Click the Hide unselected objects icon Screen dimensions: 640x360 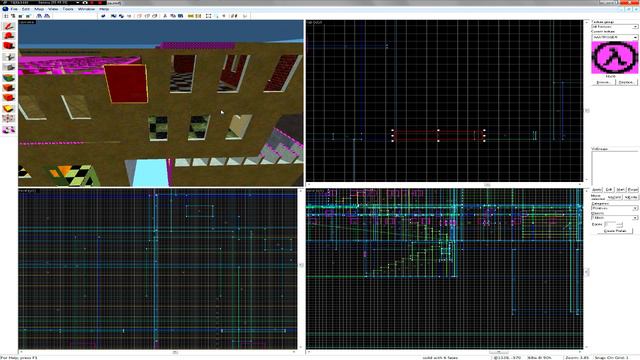[147, 16]
